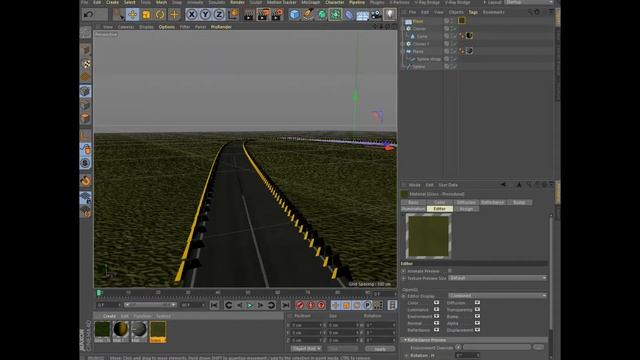Open the Options viewport menu
The width and height of the screenshot is (640, 360).
(x=167, y=27)
